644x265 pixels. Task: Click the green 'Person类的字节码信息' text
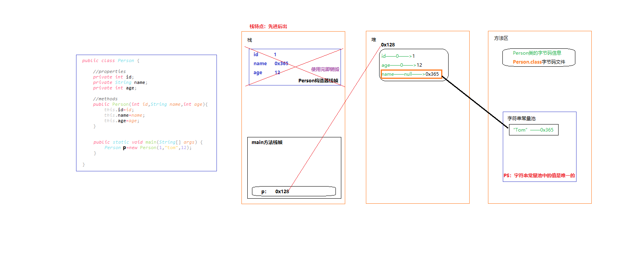click(x=537, y=53)
